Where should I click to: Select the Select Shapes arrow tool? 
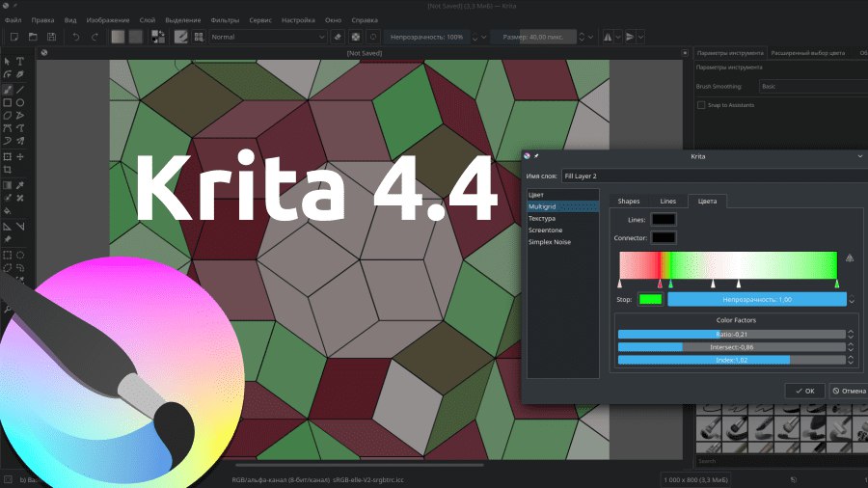(x=7, y=61)
